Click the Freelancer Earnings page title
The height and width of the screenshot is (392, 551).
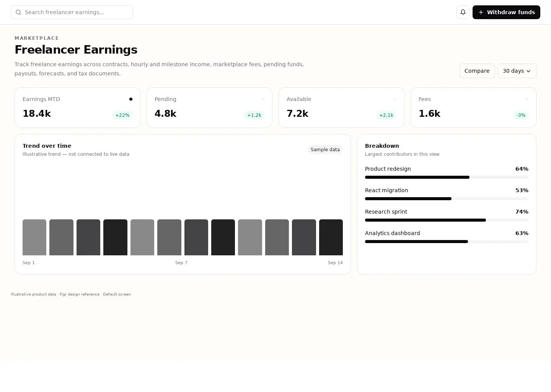(76, 50)
